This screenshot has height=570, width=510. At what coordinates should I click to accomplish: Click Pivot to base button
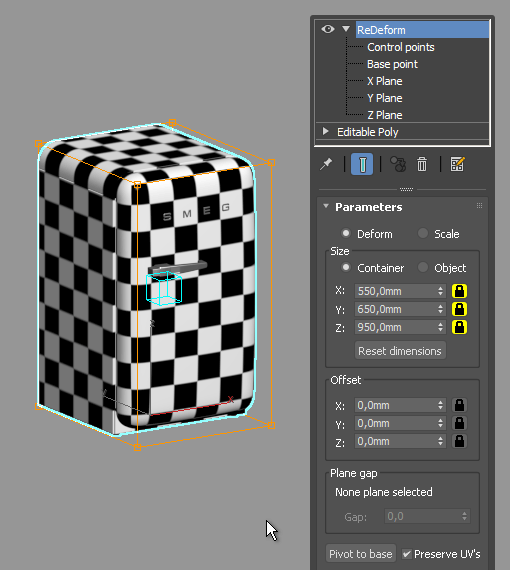click(361, 554)
